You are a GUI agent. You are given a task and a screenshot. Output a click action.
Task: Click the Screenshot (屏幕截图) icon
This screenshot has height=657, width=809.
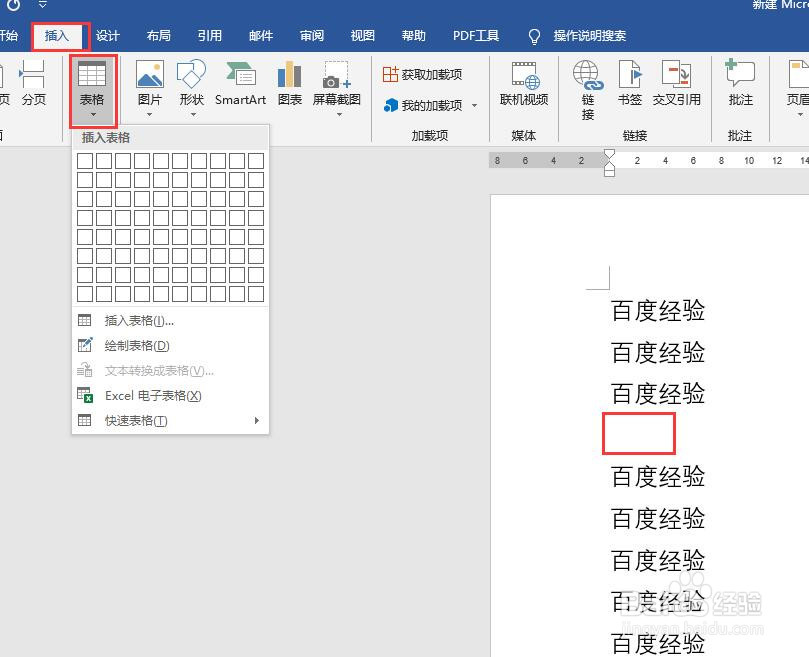coord(336,75)
